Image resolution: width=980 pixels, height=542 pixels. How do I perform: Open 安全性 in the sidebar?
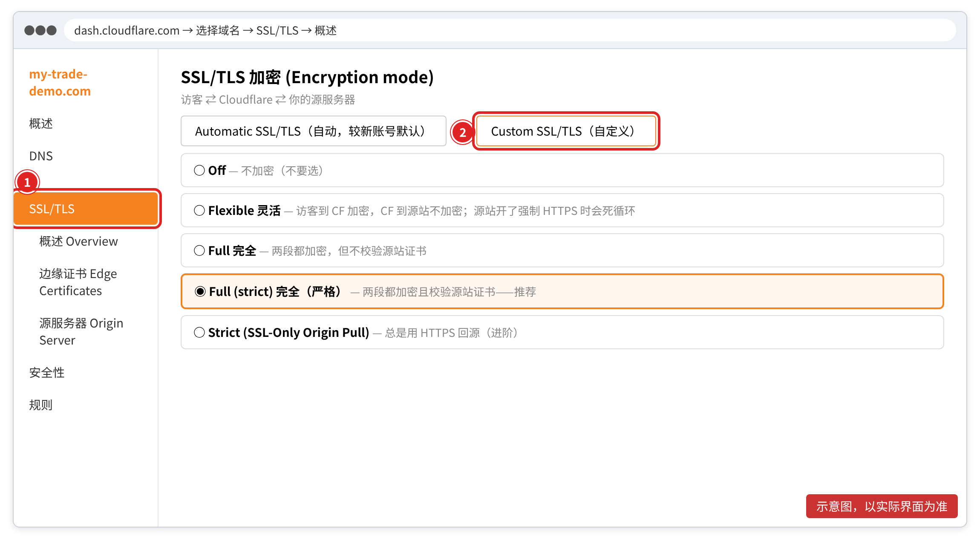point(47,373)
